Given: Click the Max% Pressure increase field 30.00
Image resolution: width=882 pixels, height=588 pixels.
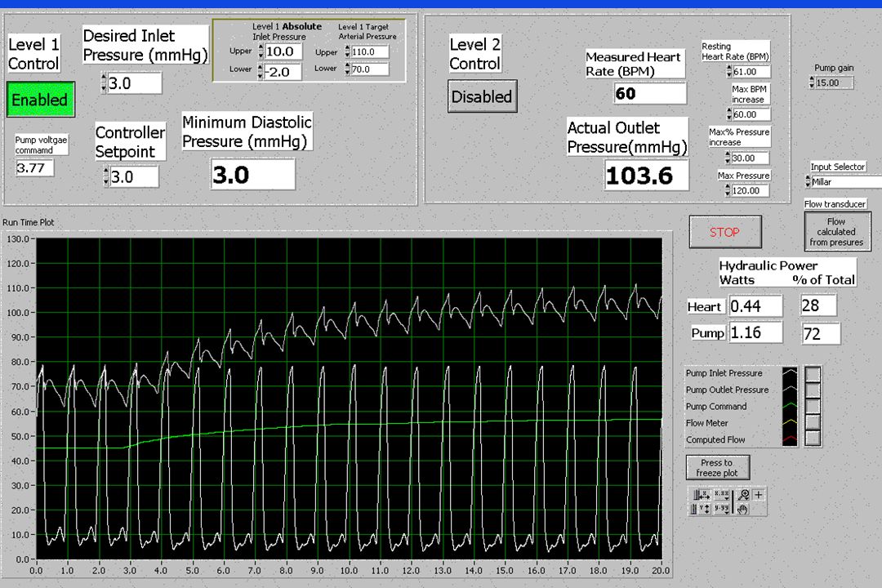Looking at the screenshot, I should 750,158.
